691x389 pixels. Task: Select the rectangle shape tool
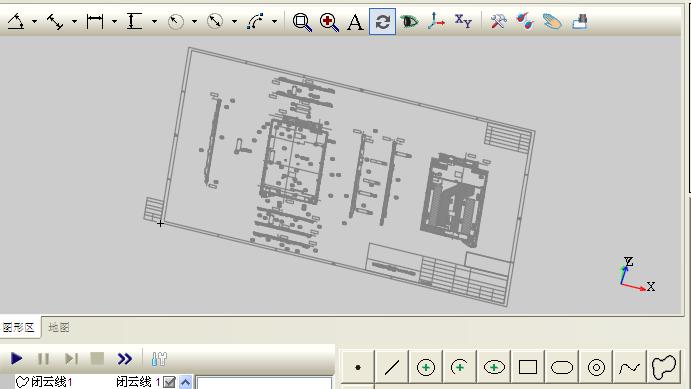coord(528,367)
